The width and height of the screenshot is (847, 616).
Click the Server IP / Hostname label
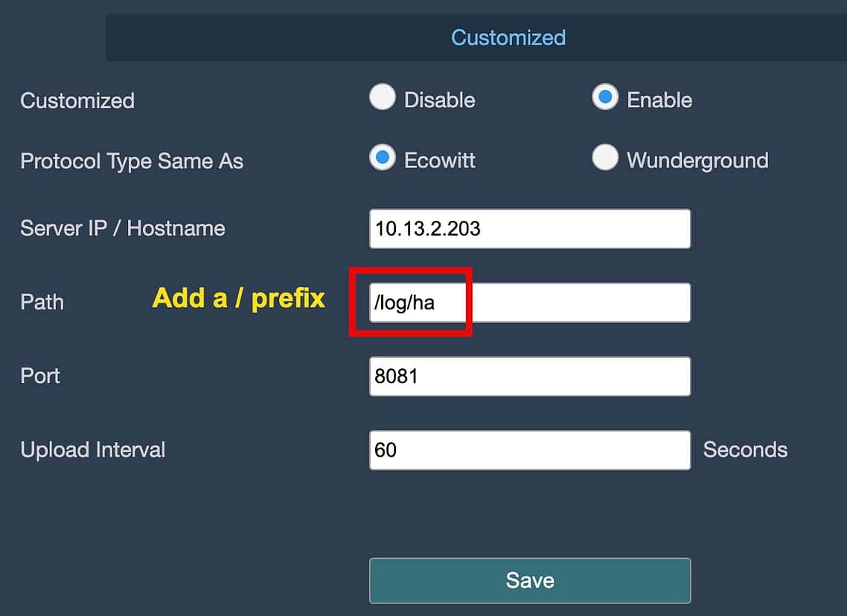click(x=123, y=228)
